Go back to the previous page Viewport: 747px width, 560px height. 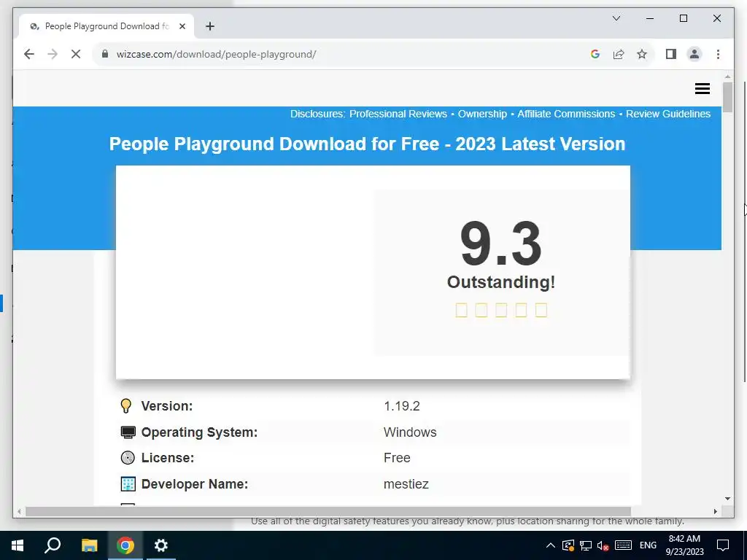29,54
